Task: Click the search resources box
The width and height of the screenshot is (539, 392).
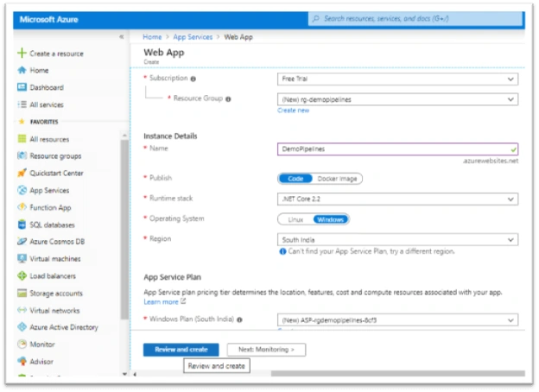Action: pyautogui.click(x=415, y=18)
